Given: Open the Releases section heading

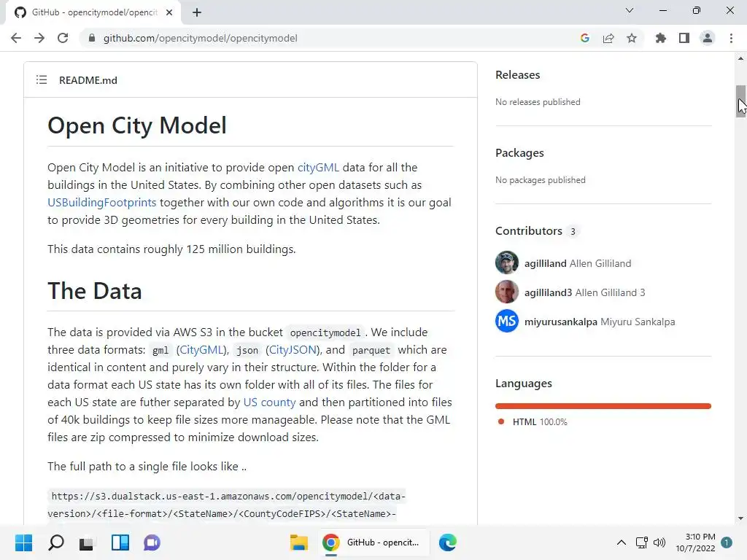Looking at the screenshot, I should (517, 75).
